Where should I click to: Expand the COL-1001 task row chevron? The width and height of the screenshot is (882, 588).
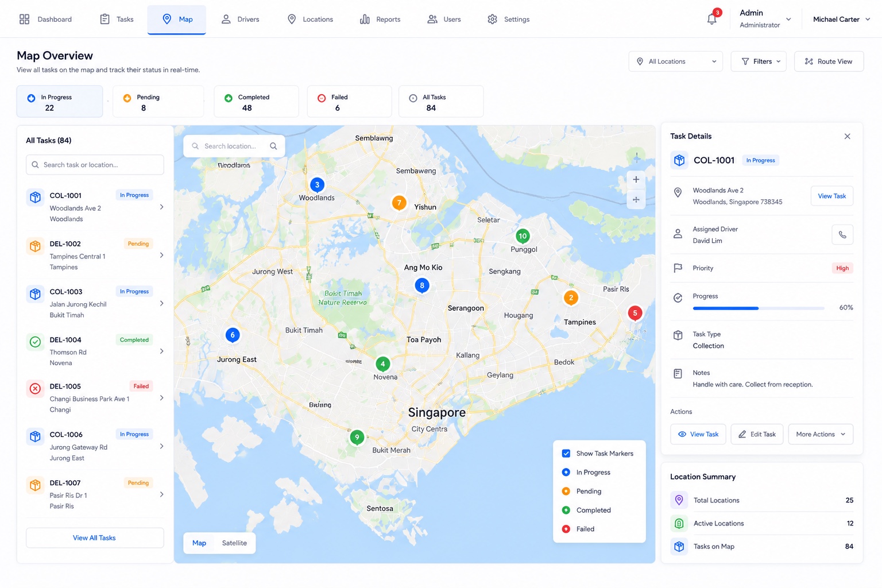[x=161, y=207]
